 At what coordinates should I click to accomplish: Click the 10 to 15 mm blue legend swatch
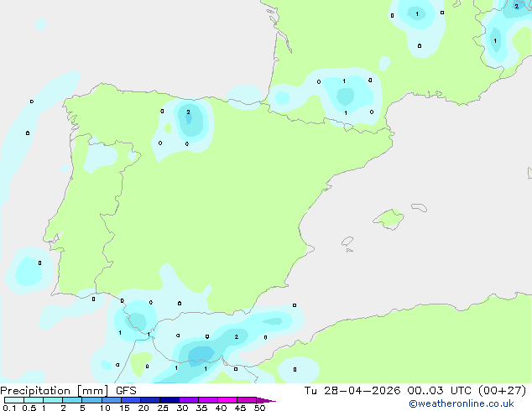pyautogui.click(x=112, y=400)
